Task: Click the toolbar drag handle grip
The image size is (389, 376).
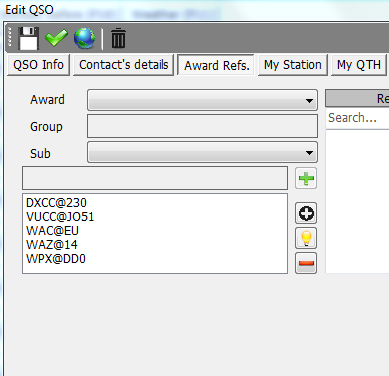Action: coord(10,37)
